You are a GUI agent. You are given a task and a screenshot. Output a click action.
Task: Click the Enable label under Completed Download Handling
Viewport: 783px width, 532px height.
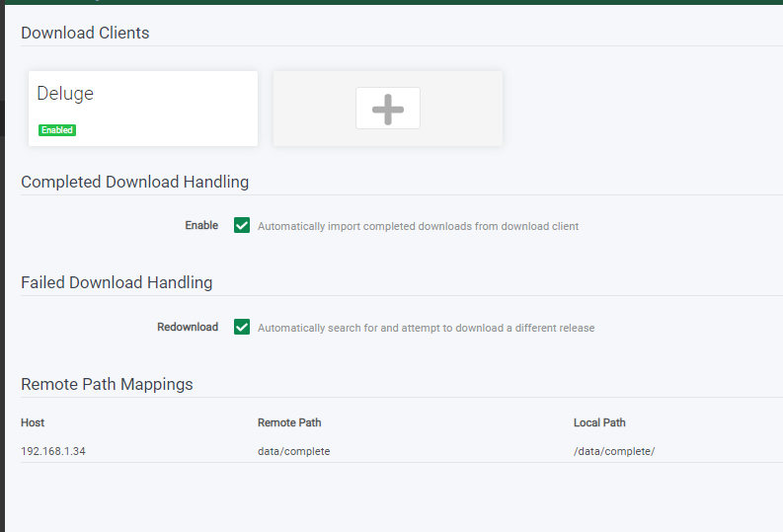point(201,226)
